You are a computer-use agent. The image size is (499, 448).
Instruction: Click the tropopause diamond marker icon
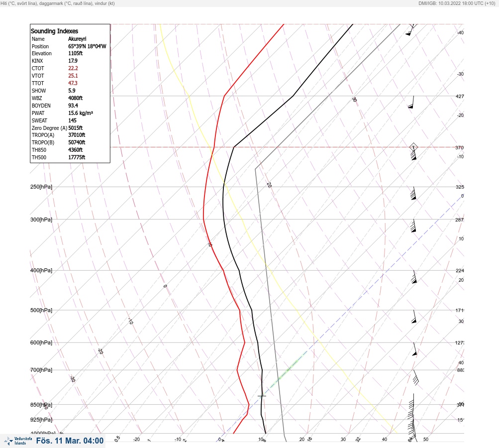(x=413, y=147)
